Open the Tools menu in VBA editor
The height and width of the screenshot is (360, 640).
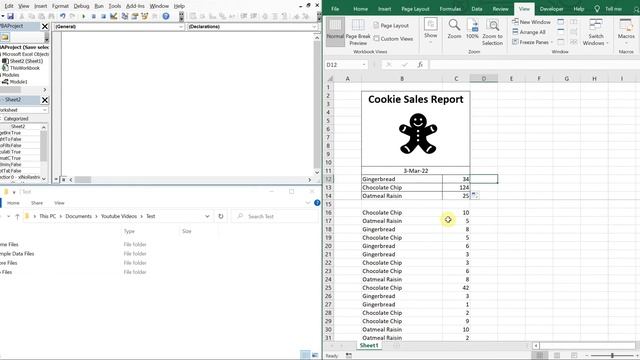(115, 6)
